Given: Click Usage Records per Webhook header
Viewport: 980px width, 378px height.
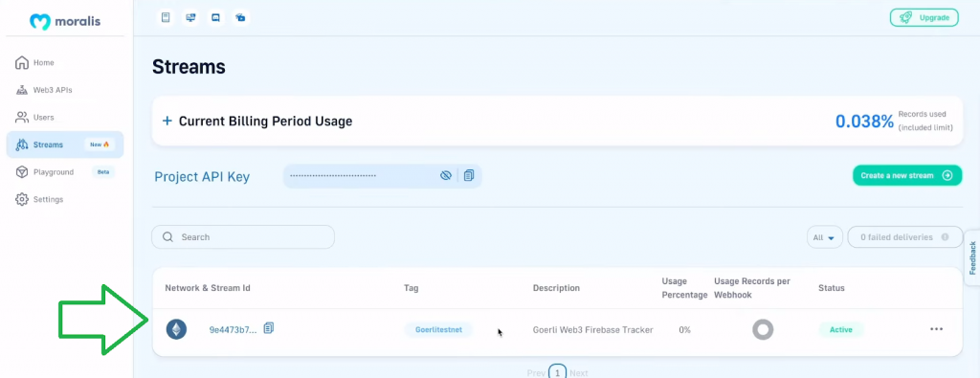Looking at the screenshot, I should coord(752,288).
